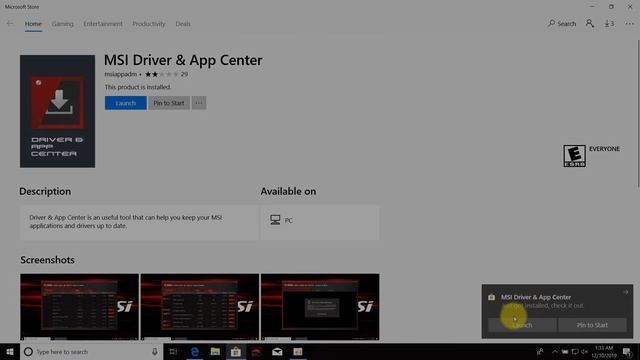This screenshot has width=640, height=360.
Task: Click the battery icon in system tray
Action: (x=565, y=352)
